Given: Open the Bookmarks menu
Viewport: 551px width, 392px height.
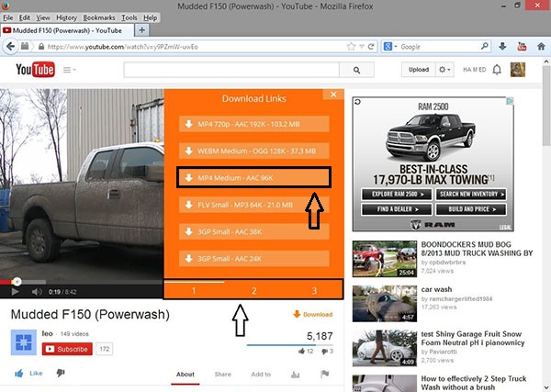Looking at the screenshot, I should [99, 17].
